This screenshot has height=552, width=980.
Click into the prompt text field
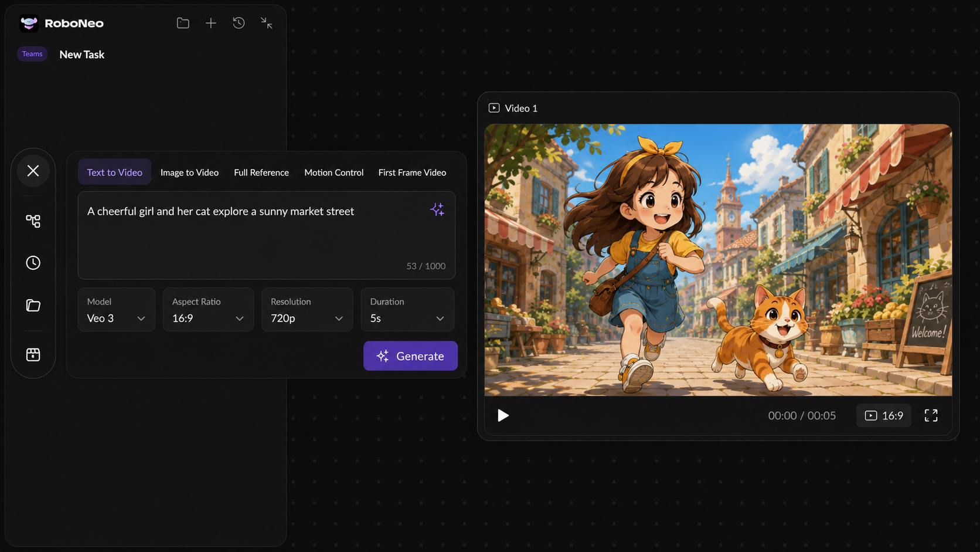267,235
